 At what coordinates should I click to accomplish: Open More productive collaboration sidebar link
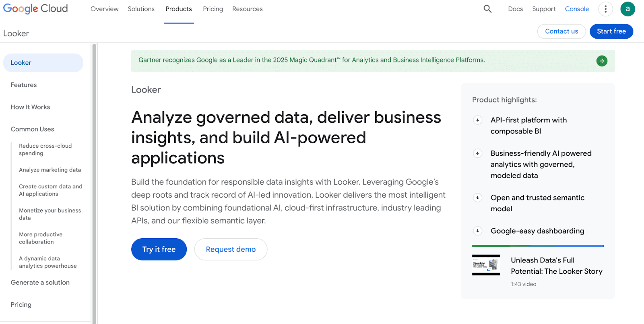tap(41, 238)
